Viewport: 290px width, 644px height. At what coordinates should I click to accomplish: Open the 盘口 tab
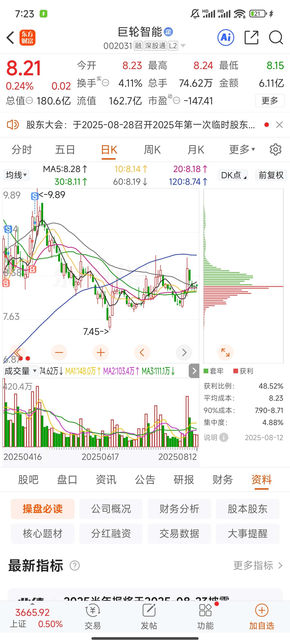pos(67,480)
